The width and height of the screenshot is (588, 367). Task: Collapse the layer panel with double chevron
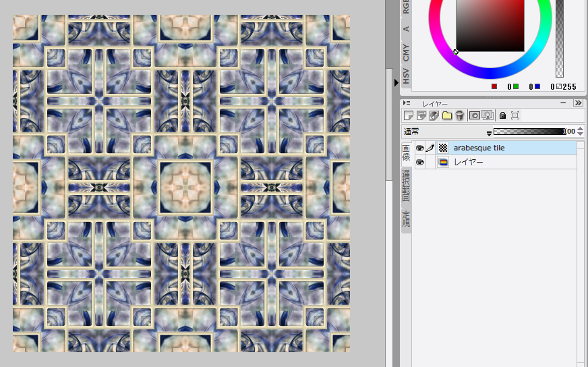coord(578,103)
